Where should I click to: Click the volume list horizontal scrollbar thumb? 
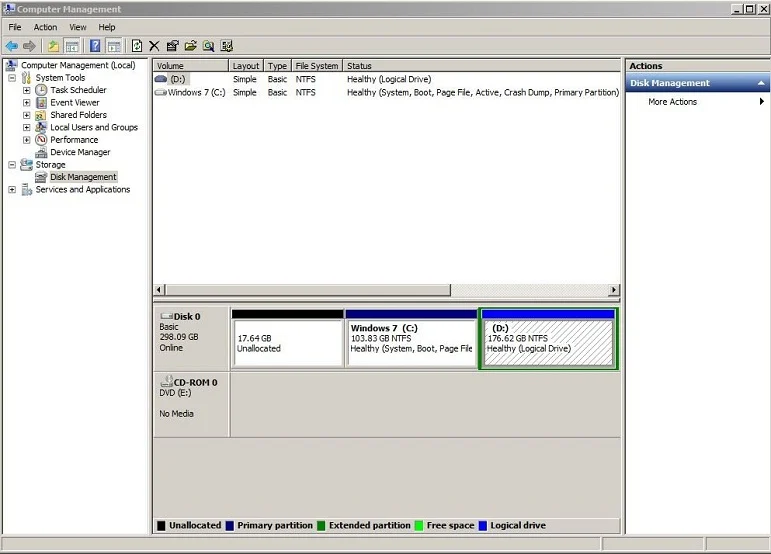coord(308,290)
